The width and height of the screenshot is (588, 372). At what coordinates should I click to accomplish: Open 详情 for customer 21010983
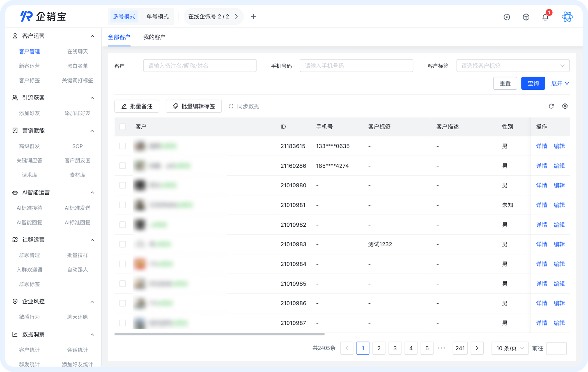pyautogui.click(x=542, y=244)
